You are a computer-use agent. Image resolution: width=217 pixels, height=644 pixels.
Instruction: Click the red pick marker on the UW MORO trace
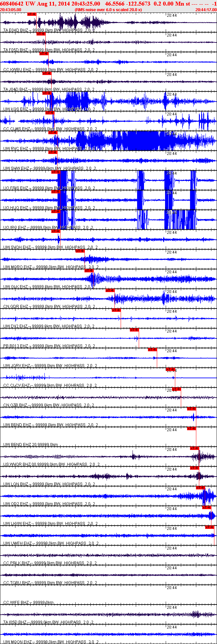[x=80, y=251]
